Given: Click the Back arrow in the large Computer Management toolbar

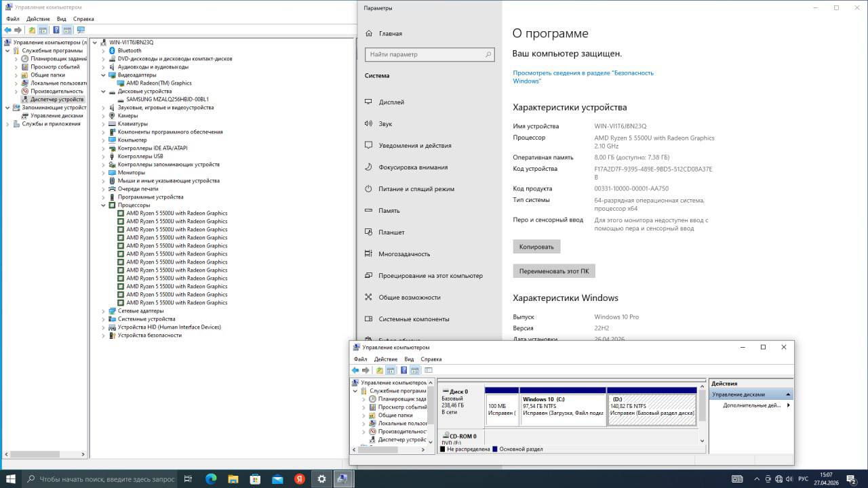Looking at the screenshot, I should (7, 30).
